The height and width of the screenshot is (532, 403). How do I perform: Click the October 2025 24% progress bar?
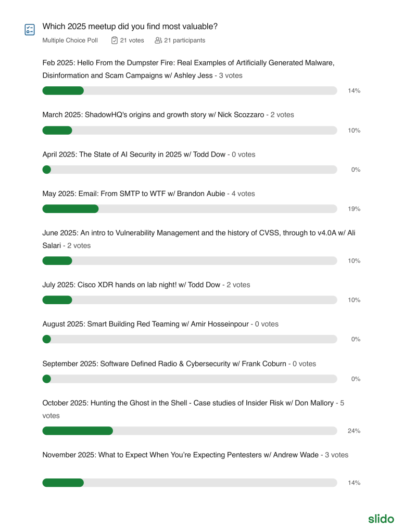(190, 431)
